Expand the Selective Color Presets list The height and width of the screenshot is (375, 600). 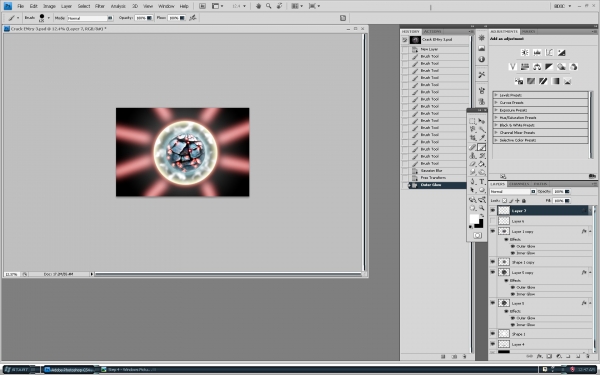coord(496,140)
